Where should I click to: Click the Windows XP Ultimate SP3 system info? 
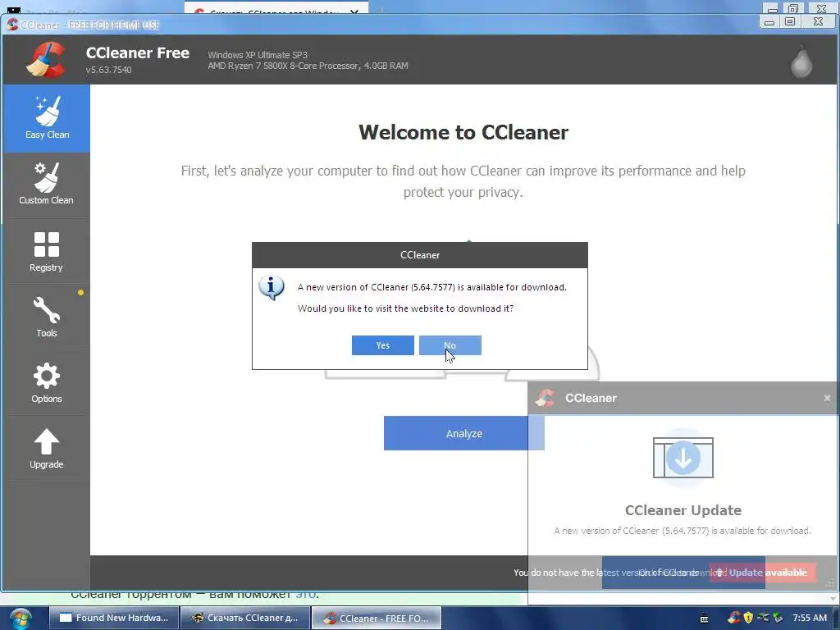pyautogui.click(x=258, y=55)
